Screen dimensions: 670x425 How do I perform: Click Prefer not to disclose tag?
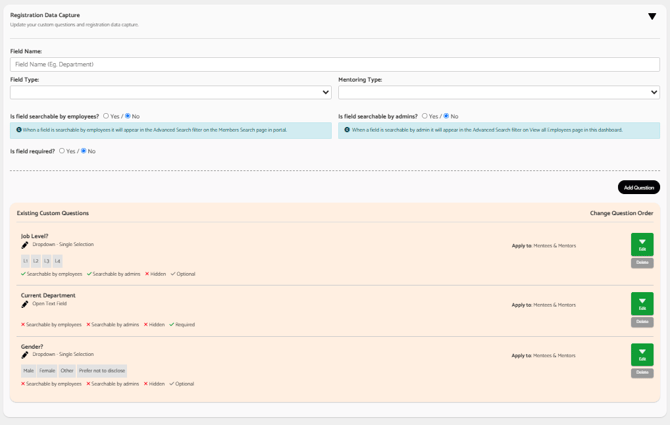pos(102,371)
